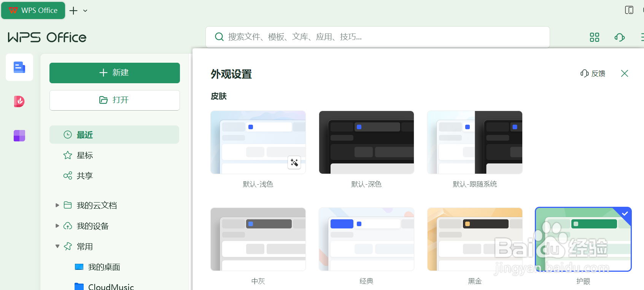This screenshot has width=644, height=290.
Task: Click the 中灰 label text
Action: tap(258, 281)
